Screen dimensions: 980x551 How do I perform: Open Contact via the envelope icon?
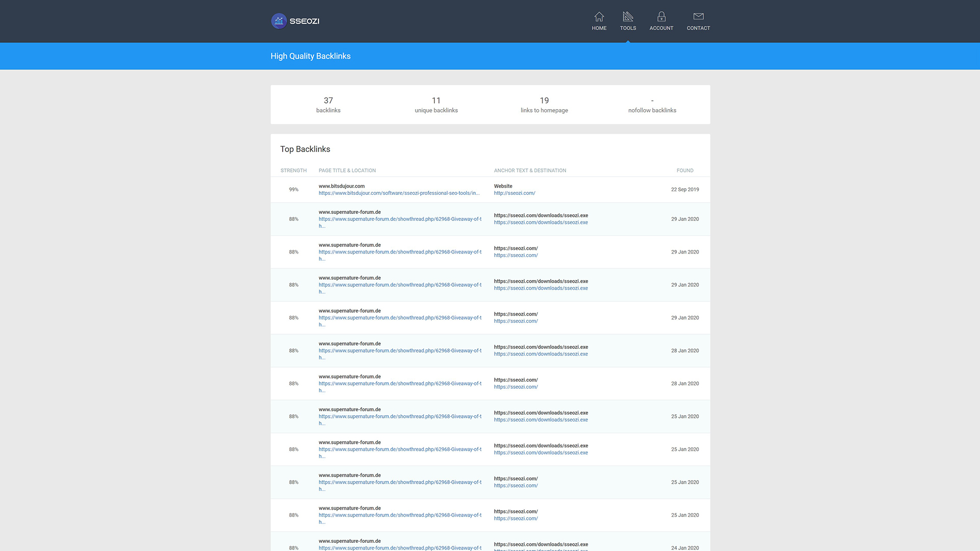[x=698, y=17]
